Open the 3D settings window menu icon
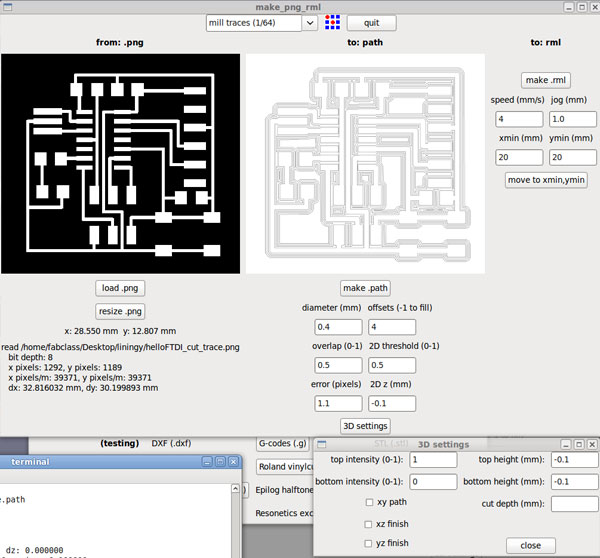Screen dimensions: 600x558 coord(322,444)
